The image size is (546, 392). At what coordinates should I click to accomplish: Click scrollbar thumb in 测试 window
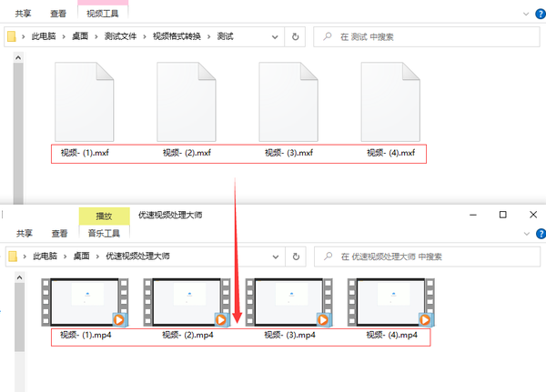[x=18, y=134]
